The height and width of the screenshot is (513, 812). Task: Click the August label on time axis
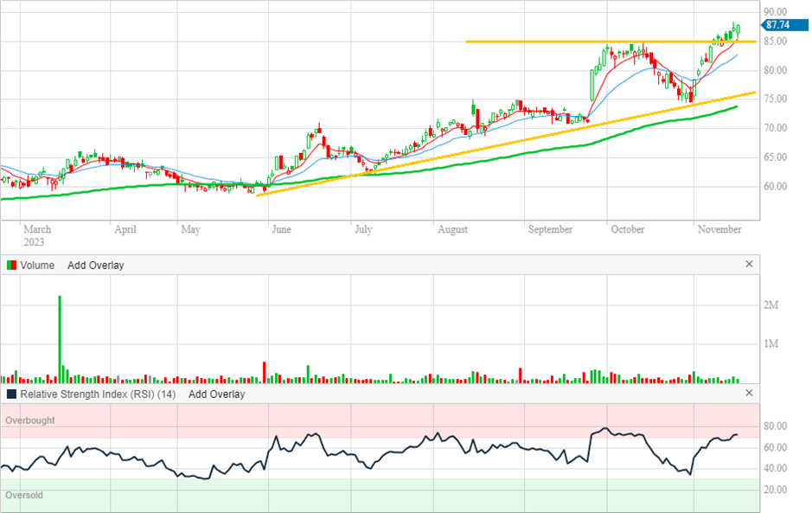coord(452,229)
